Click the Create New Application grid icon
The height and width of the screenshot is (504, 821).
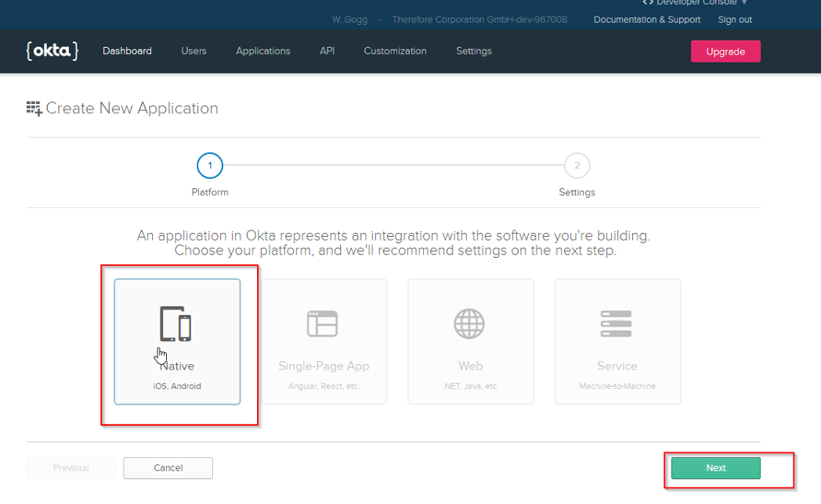pyautogui.click(x=34, y=109)
